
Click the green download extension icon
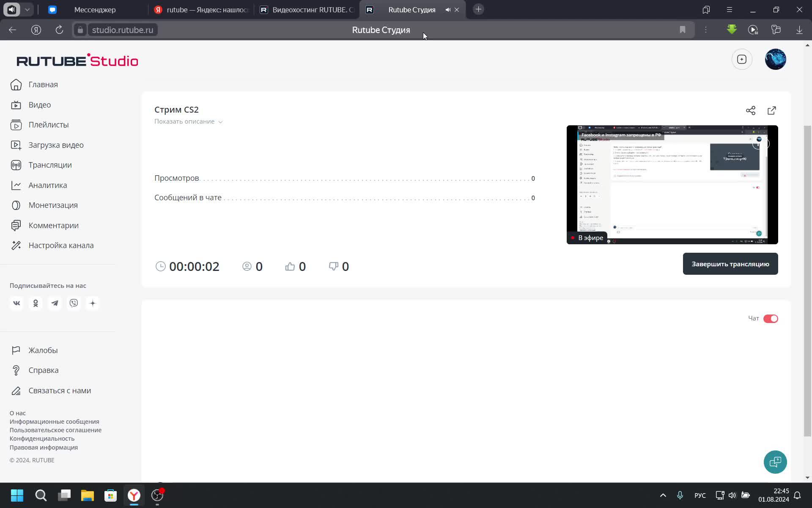pyautogui.click(x=732, y=30)
